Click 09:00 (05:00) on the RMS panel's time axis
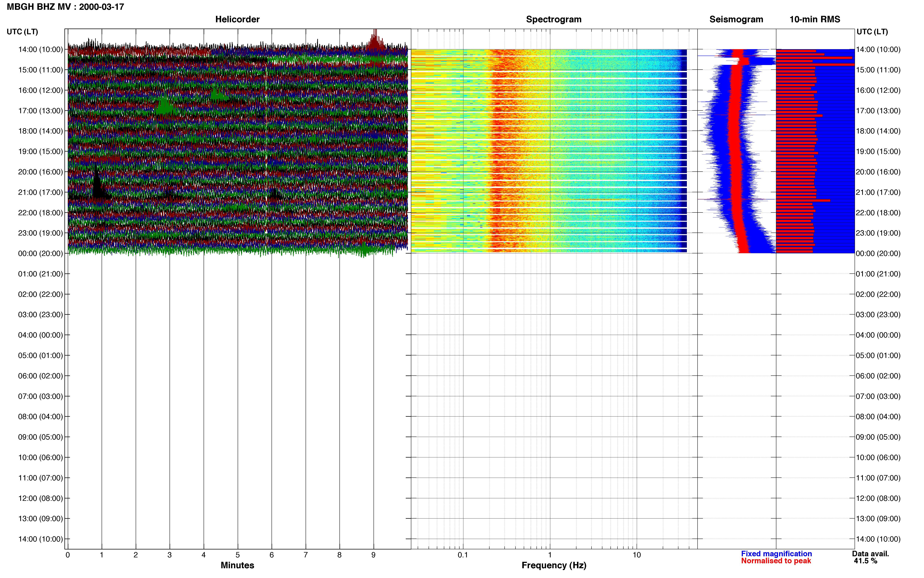Image resolution: width=924 pixels, height=578 pixels. coord(878,437)
